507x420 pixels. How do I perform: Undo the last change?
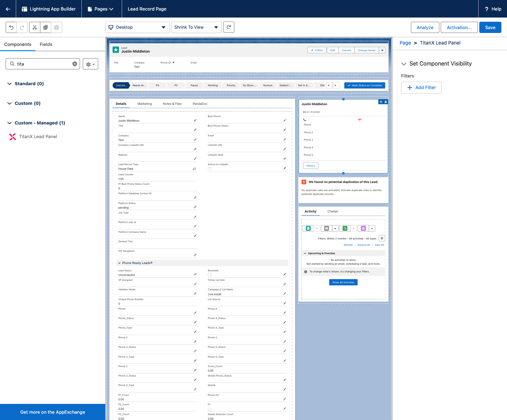click(11, 27)
